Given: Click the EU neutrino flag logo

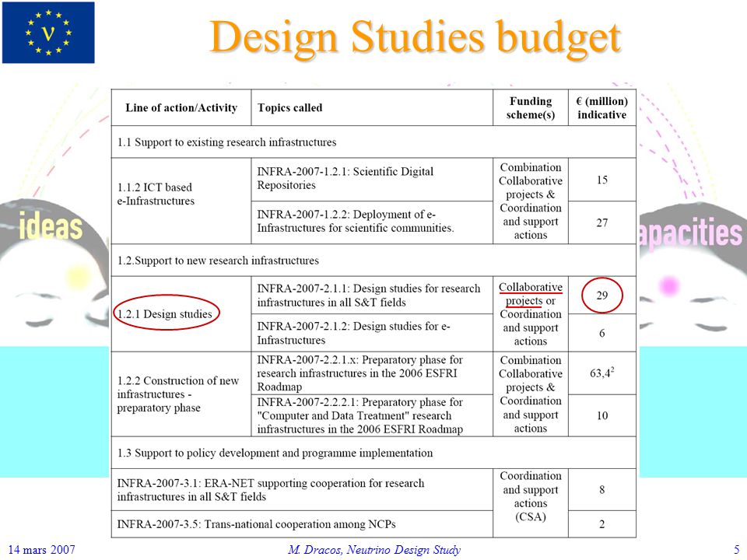Looking at the screenshot, I should [48, 33].
